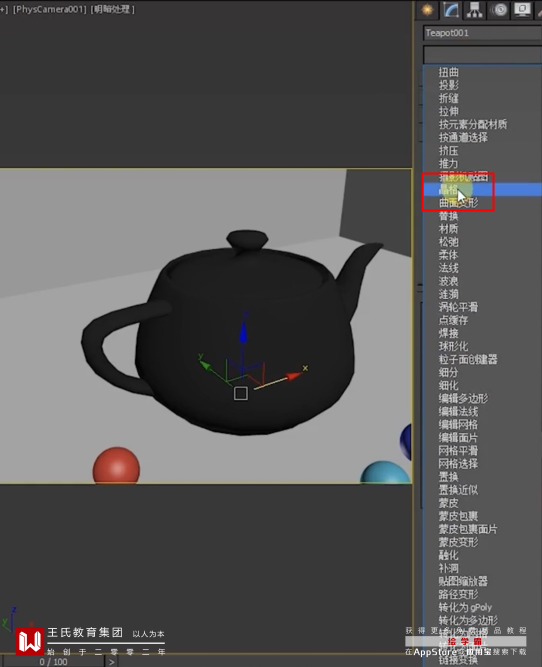The height and width of the screenshot is (667, 542).
Task: Apply the 蒙皮 modifier
Action: point(448,503)
